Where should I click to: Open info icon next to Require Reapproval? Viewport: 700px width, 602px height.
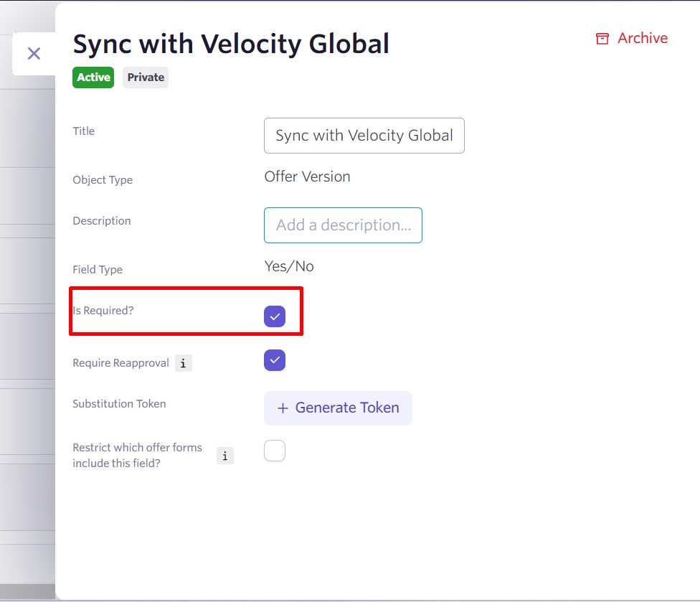[x=183, y=363]
